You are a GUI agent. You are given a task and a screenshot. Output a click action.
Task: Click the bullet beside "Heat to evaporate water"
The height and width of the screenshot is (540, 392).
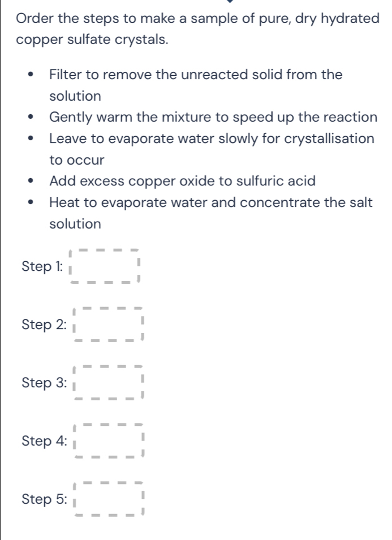(x=32, y=204)
